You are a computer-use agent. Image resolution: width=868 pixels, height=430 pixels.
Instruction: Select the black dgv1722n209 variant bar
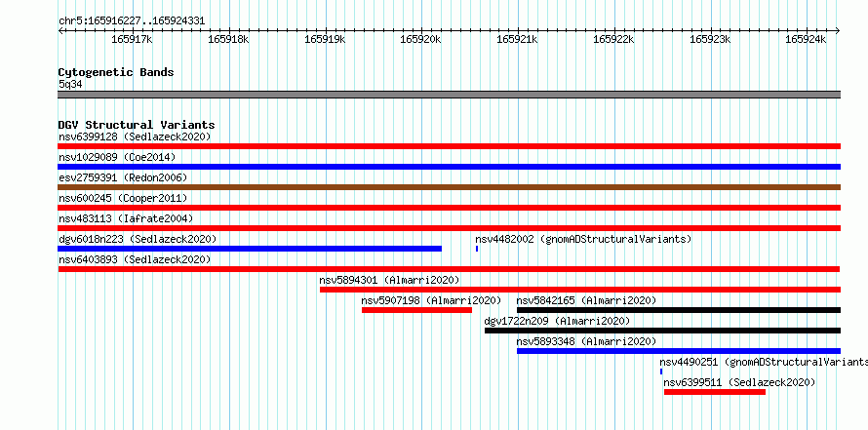click(662, 331)
